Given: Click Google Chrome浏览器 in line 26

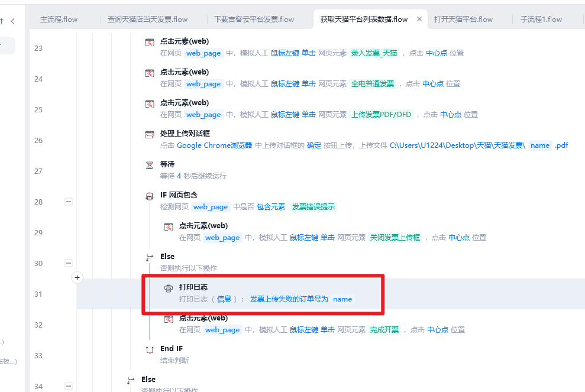Looking at the screenshot, I should coord(215,145).
